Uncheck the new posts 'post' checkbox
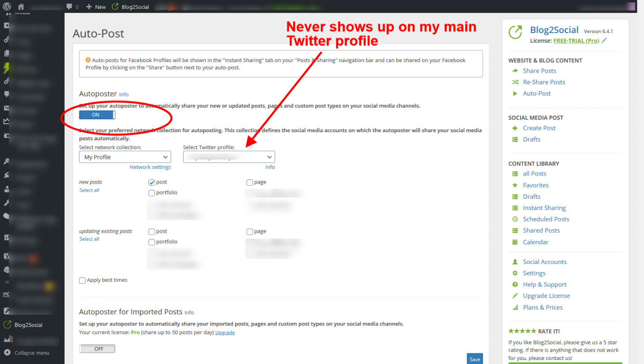This screenshot has width=644, height=364. pyautogui.click(x=152, y=182)
